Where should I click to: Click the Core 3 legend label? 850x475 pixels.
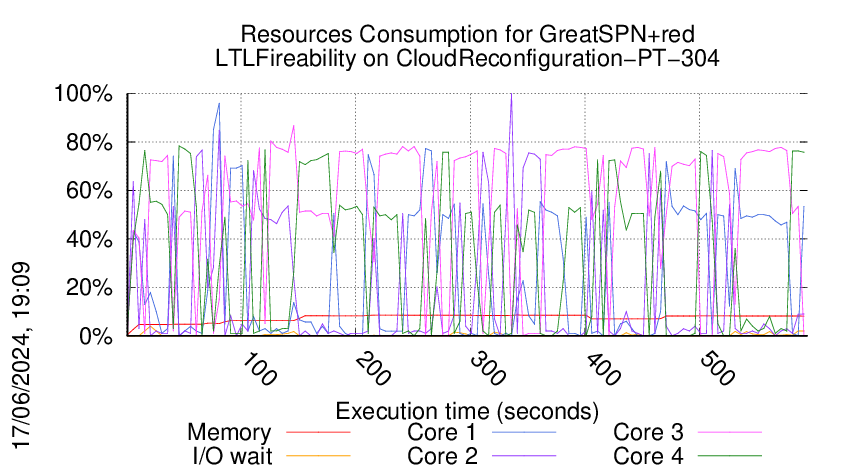648,433
